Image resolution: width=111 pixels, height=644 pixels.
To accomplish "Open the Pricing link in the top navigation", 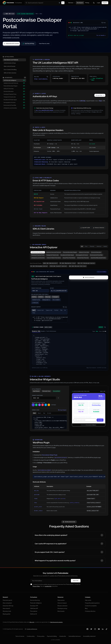I will coord(87,3).
